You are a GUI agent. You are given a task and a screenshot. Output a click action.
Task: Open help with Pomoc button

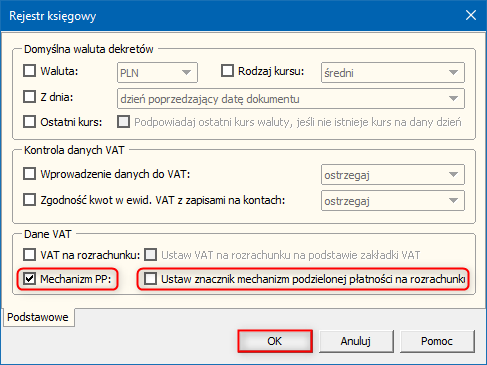coord(437,341)
